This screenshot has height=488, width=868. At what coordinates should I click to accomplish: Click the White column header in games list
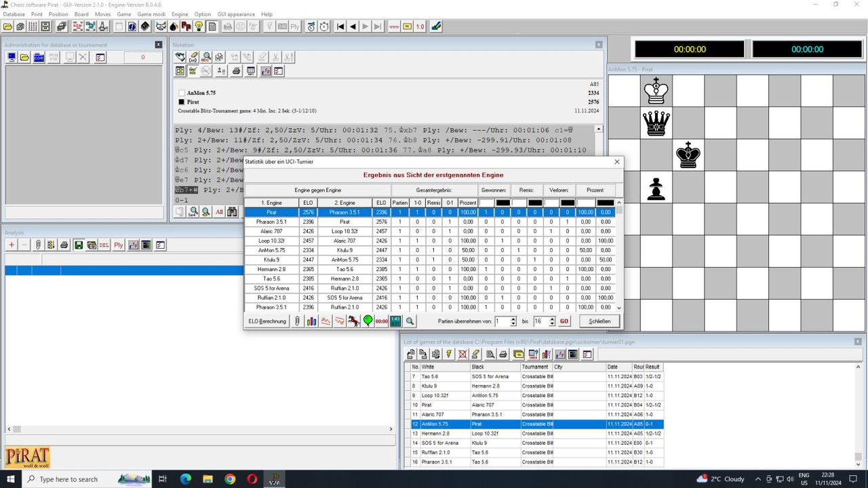(445, 367)
